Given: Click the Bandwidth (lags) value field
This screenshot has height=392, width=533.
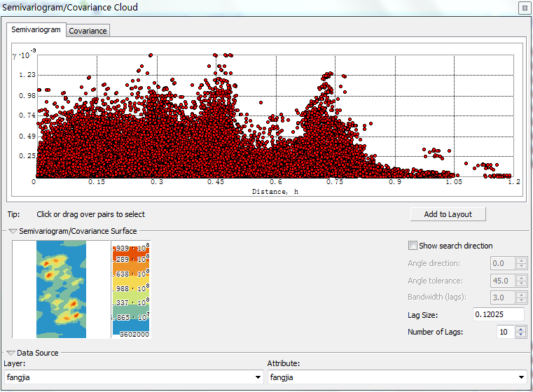Looking at the screenshot, I should point(501,297).
